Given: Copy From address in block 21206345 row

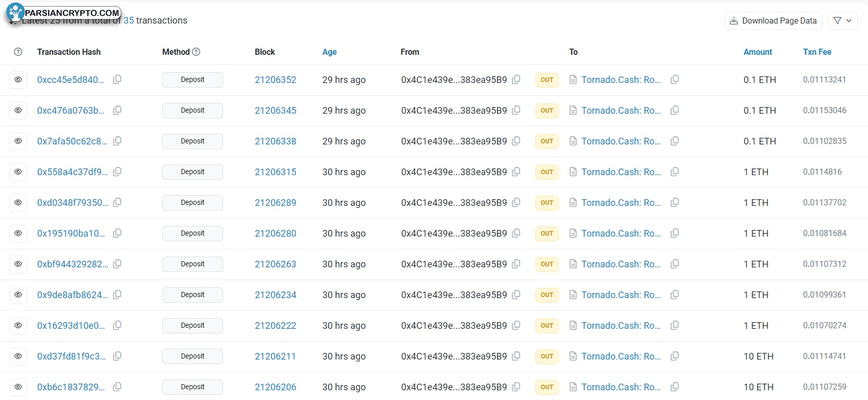Looking at the screenshot, I should (516, 110).
